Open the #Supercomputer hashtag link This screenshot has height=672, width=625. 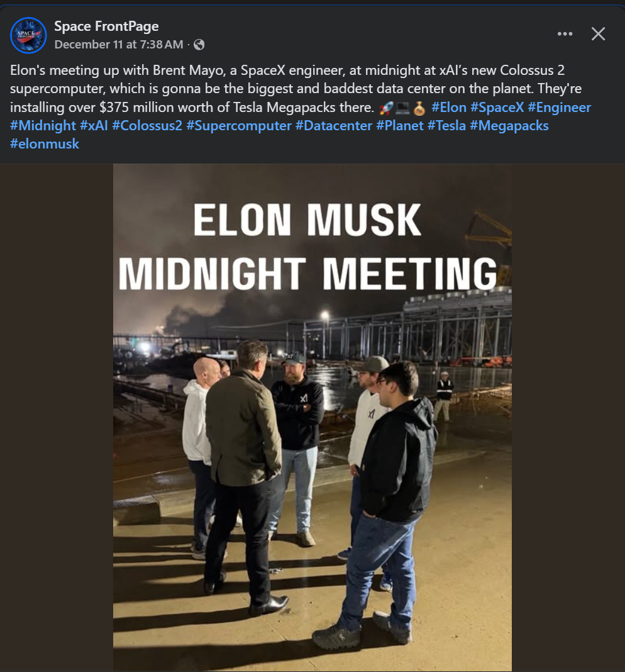pos(239,126)
